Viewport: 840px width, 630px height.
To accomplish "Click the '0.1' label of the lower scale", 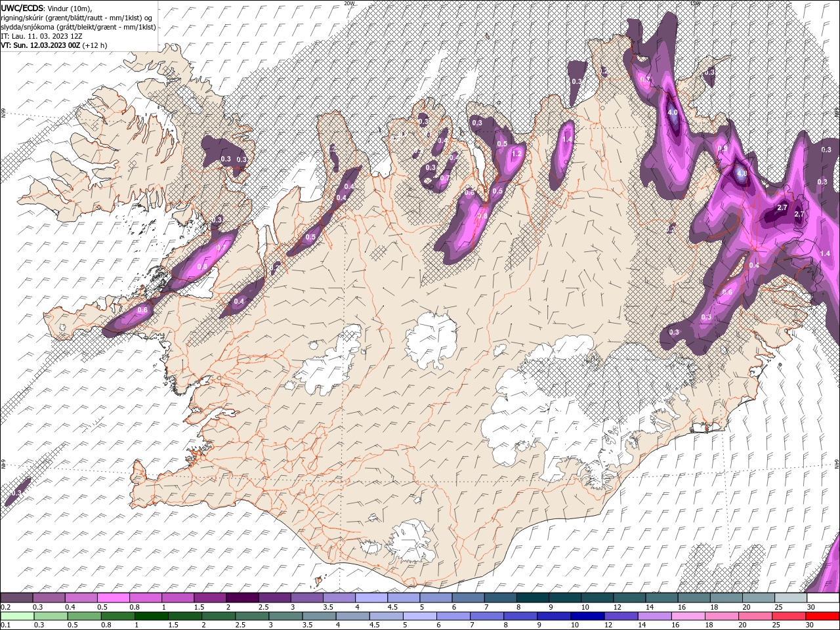I will point(5,625).
